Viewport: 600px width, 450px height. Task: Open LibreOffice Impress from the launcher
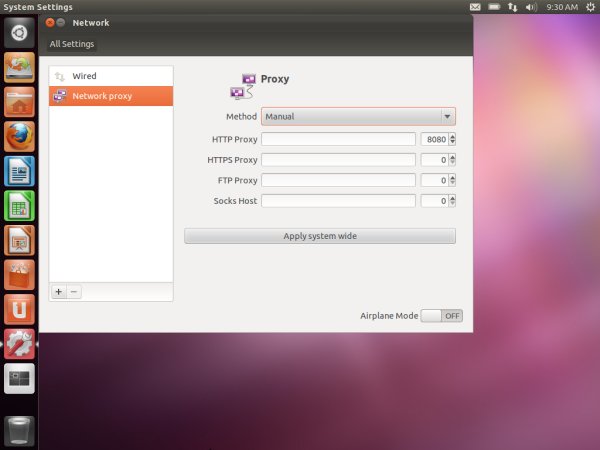19,240
